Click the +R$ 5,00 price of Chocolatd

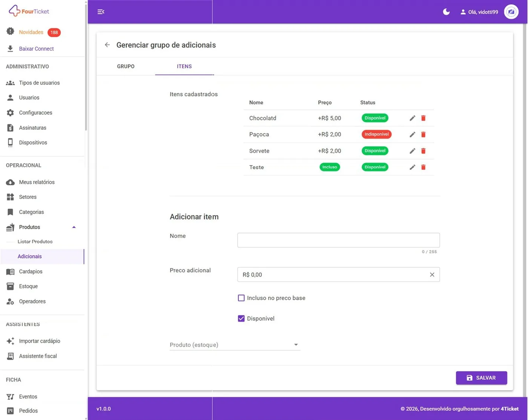330,118
